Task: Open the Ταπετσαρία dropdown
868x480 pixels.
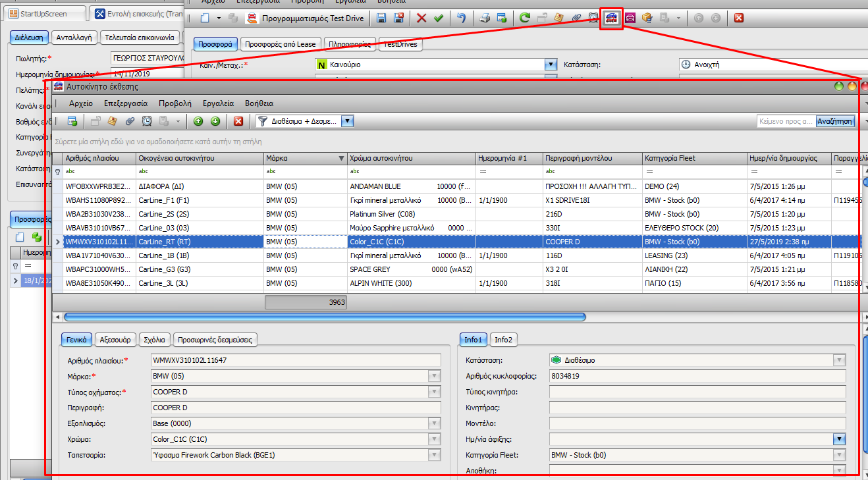Action: (x=434, y=455)
